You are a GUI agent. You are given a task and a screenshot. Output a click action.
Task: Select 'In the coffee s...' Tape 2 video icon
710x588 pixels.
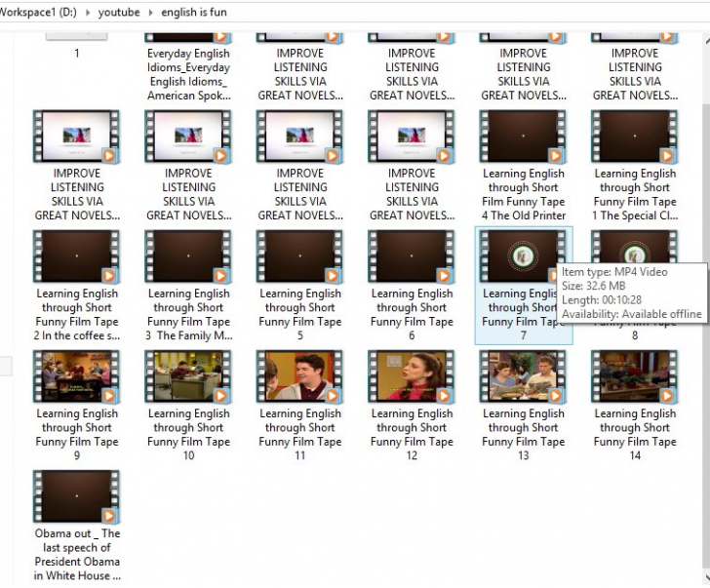coord(76,256)
